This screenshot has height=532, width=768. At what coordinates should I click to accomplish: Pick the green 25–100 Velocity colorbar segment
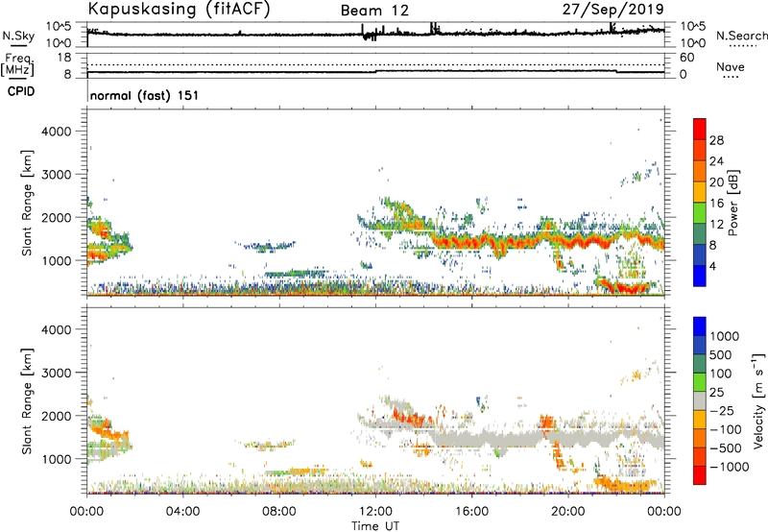700,382
